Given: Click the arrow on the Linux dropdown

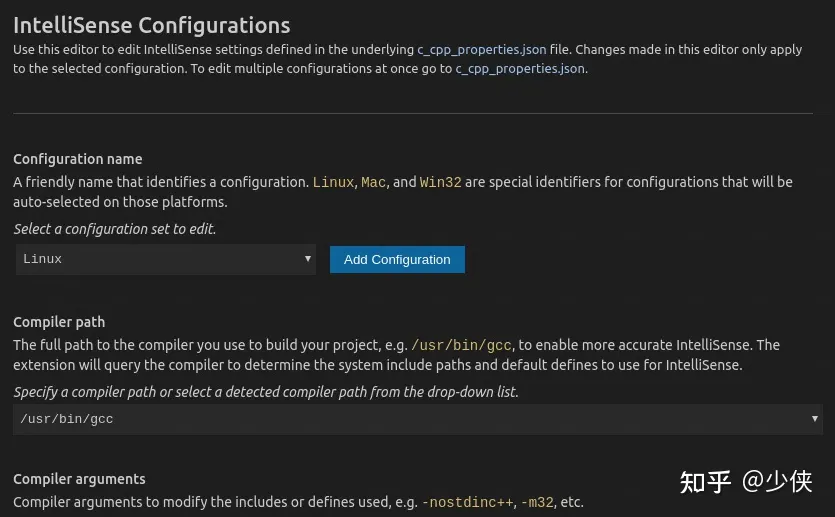Looking at the screenshot, I should click(x=308, y=259).
